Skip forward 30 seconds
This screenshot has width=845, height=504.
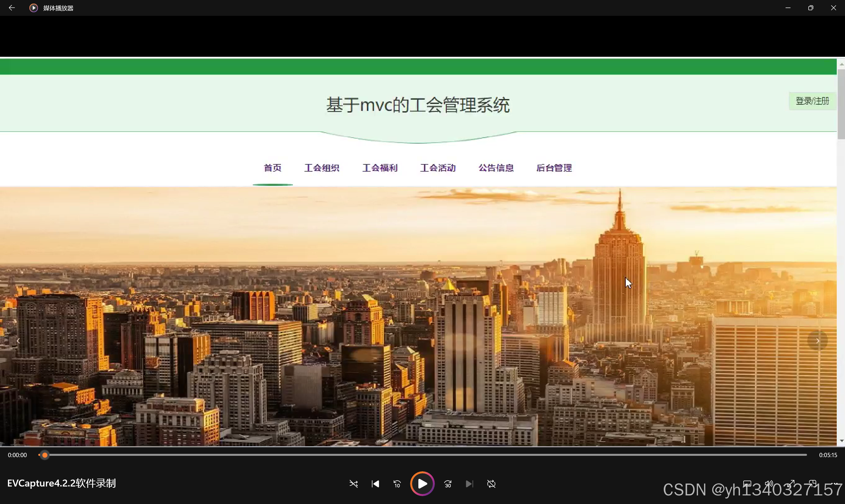point(448,484)
